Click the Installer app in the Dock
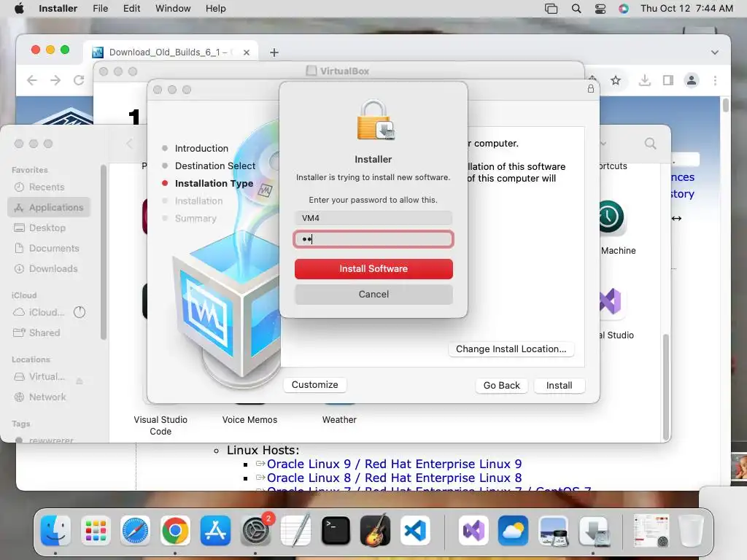The image size is (747, 560). point(594,530)
